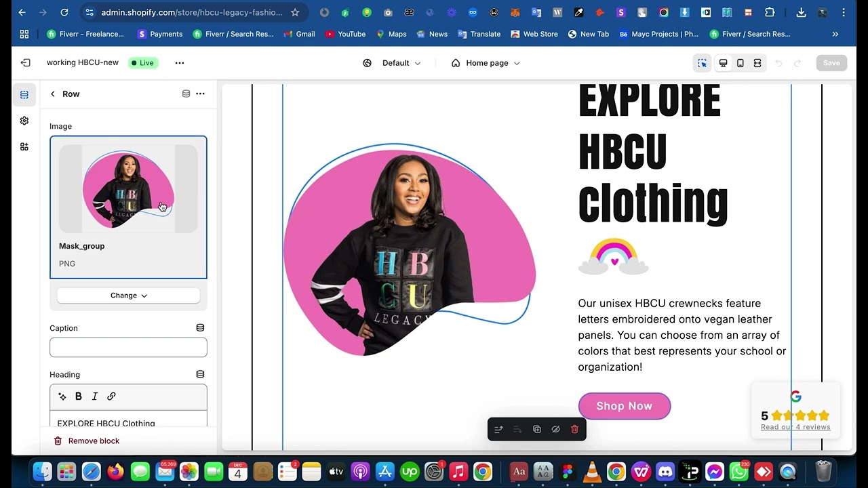Click the address bar URL
The height and width of the screenshot is (488, 868).
click(191, 12)
